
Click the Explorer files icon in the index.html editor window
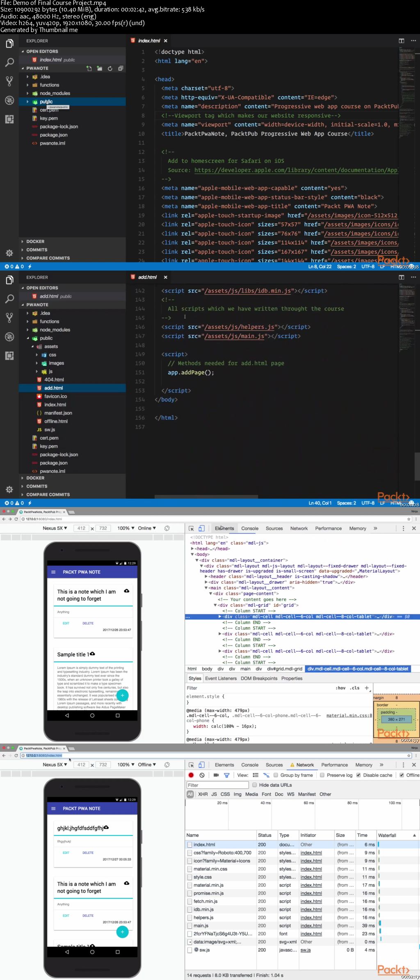pyautogui.click(x=9, y=43)
